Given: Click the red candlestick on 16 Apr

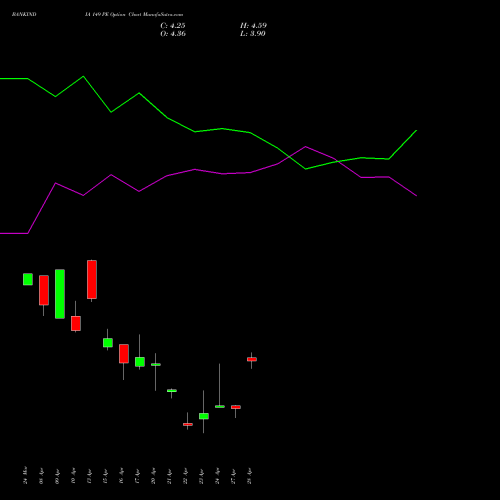Looking at the screenshot, I should [x=124, y=354].
